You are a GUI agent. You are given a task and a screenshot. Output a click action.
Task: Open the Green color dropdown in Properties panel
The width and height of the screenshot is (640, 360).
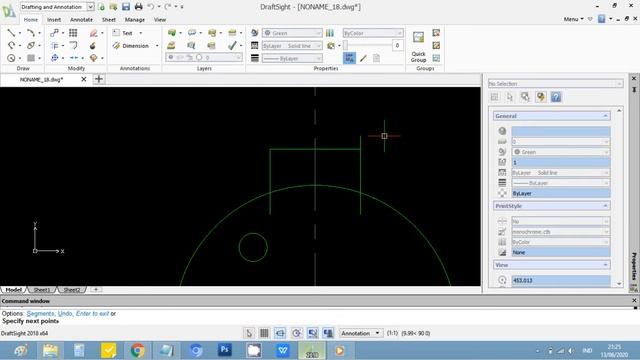[561, 152]
